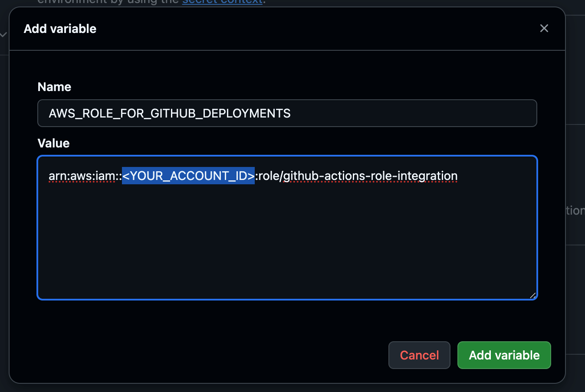This screenshot has width=585, height=392.
Task: Click the green Add variable button
Action: 504,355
